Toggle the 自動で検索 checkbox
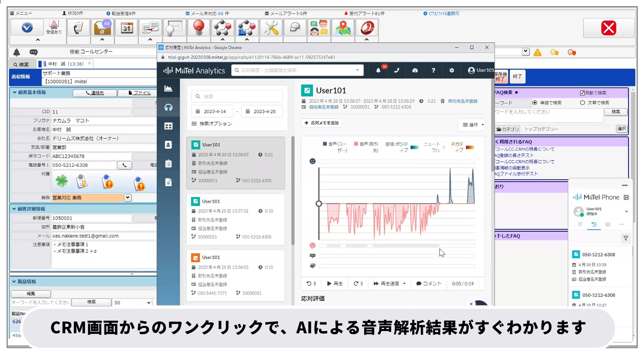The image size is (644, 354). click(x=583, y=93)
